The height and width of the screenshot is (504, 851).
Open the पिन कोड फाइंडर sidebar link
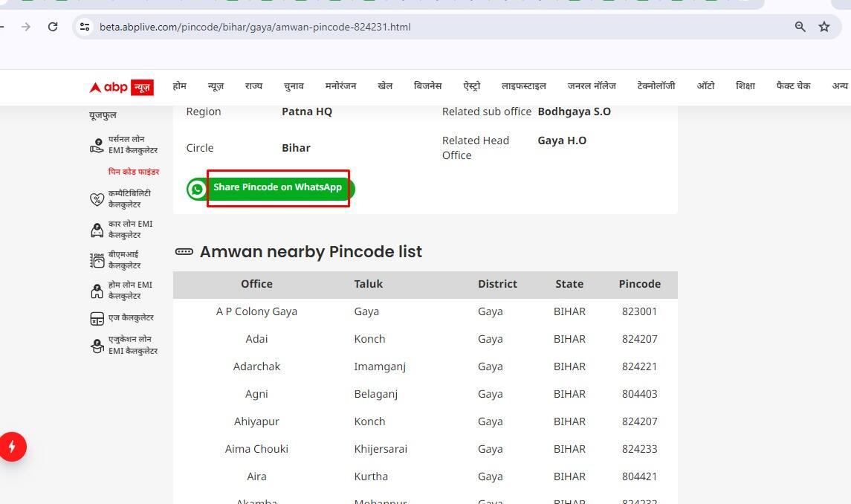tap(134, 172)
